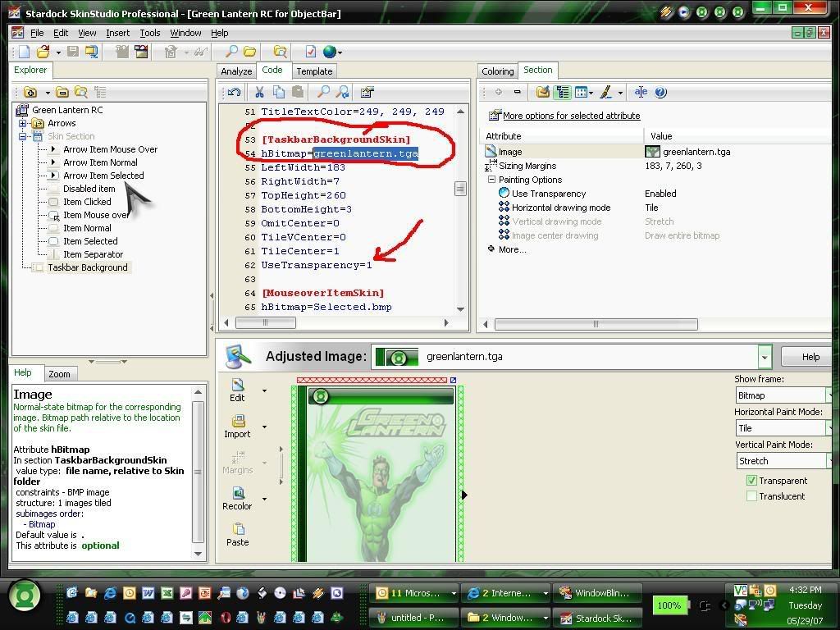Switch to the Zoom tab
The height and width of the screenshot is (630, 840).
click(59, 374)
